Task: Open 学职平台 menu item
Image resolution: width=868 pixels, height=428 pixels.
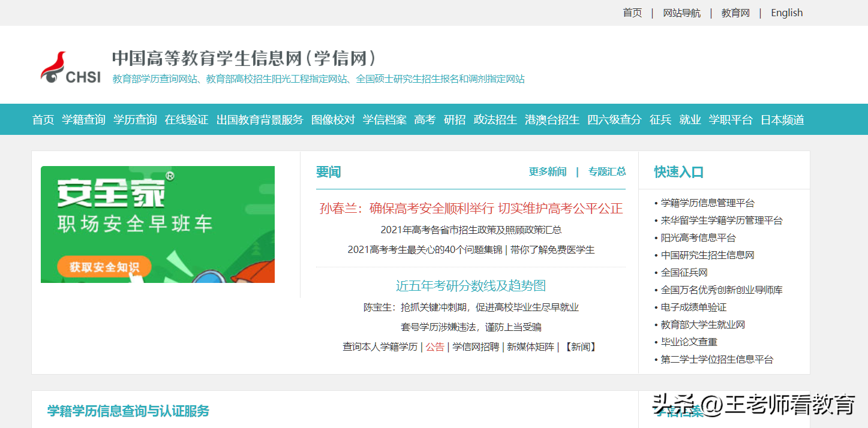Action: coord(731,120)
